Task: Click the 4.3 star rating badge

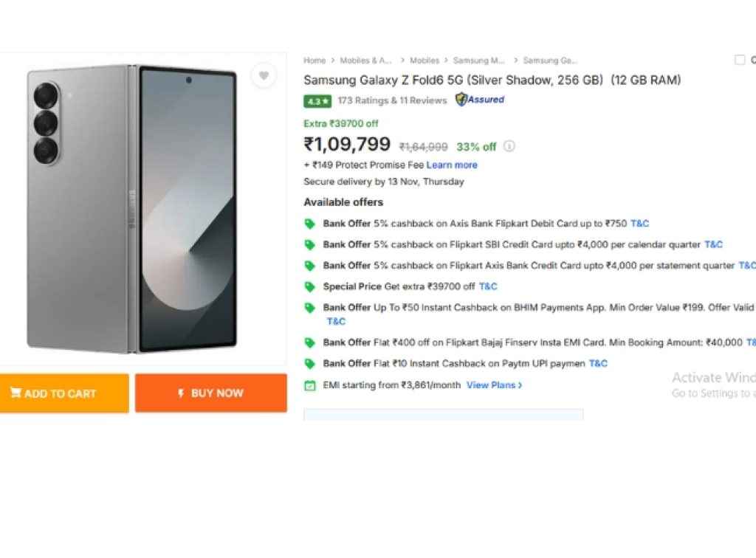Action: click(317, 101)
